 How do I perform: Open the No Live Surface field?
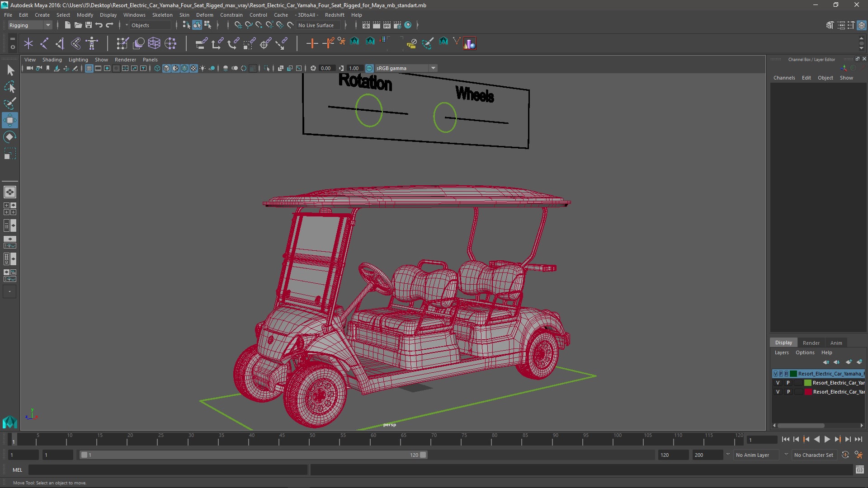319,25
